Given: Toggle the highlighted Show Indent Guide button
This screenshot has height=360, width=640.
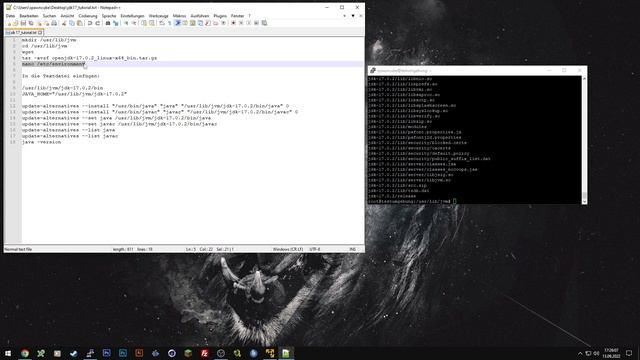Looking at the screenshot, I should (x=178, y=23).
